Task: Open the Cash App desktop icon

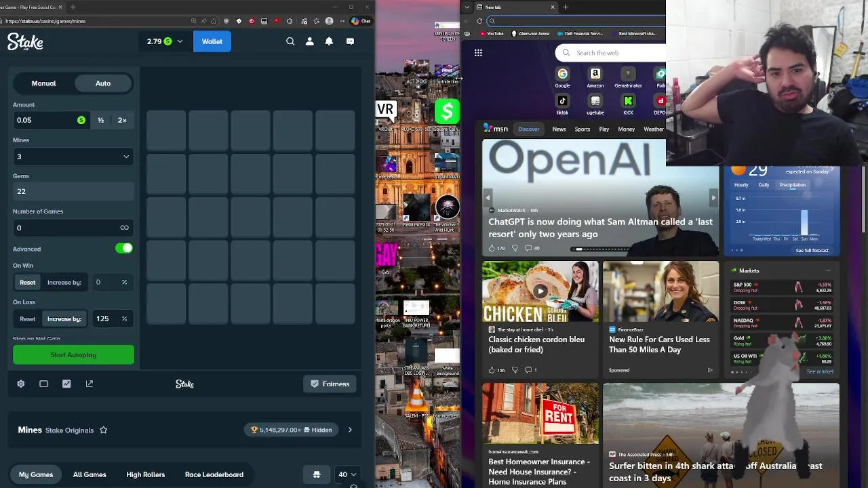Action: (447, 115)
